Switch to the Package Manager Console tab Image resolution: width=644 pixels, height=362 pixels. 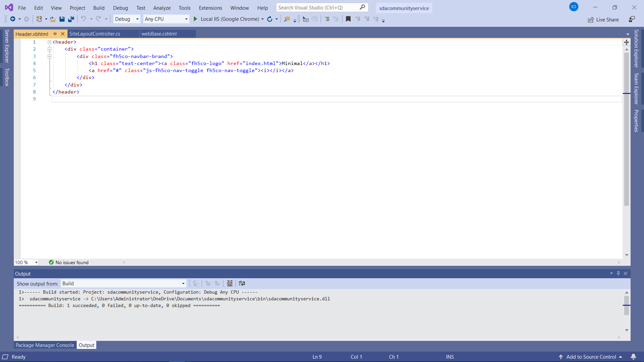pos(45,345)
